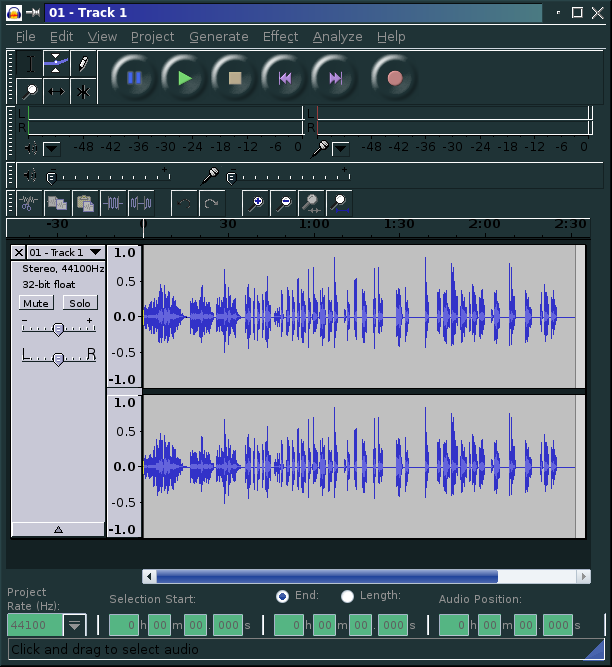Click the track gain slider handle
The image size is (612, 667).
pos(58,328)
